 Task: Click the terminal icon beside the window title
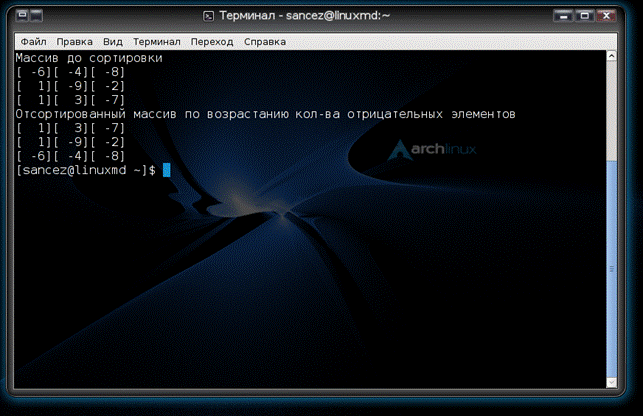(208, 16)
